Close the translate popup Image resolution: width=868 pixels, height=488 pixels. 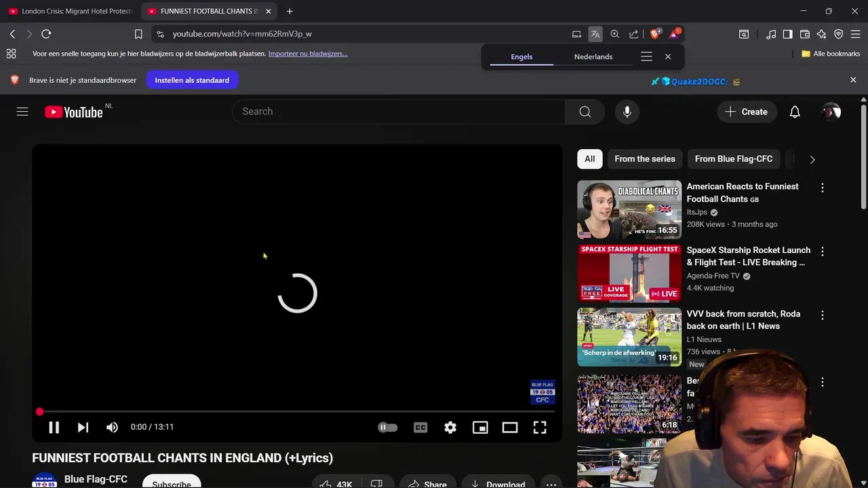tap(668, 57)
